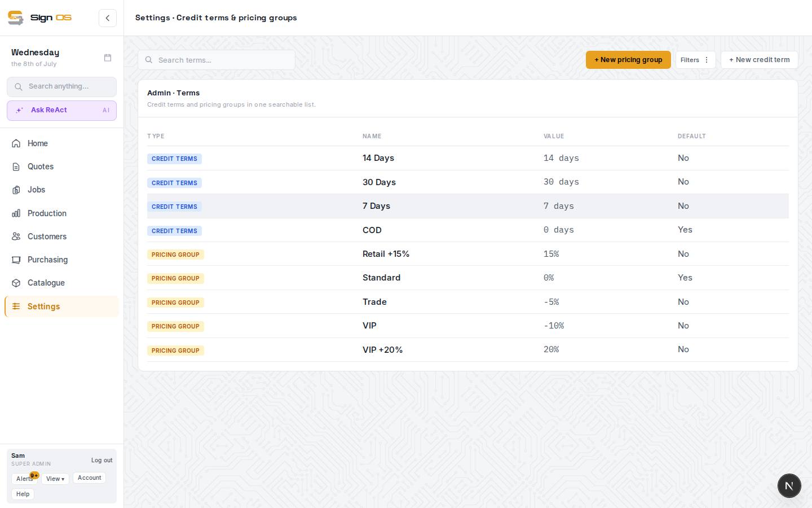
Task: Click the 9+ alerts badge
Action: pos(34,475)
